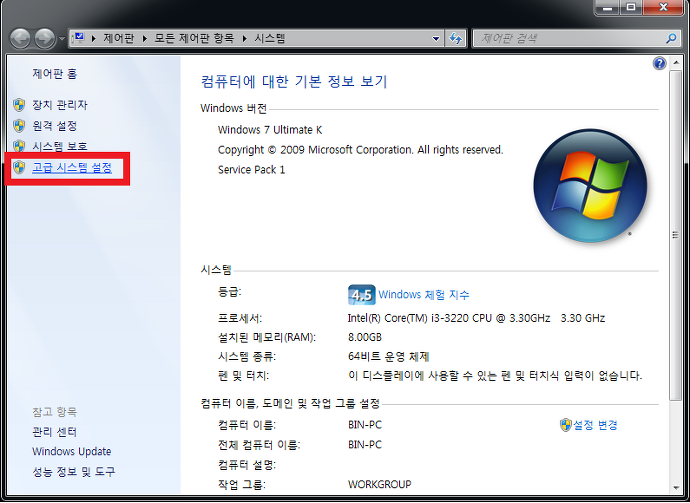
Task: Close the System window
Action: [x=664, y=7]
